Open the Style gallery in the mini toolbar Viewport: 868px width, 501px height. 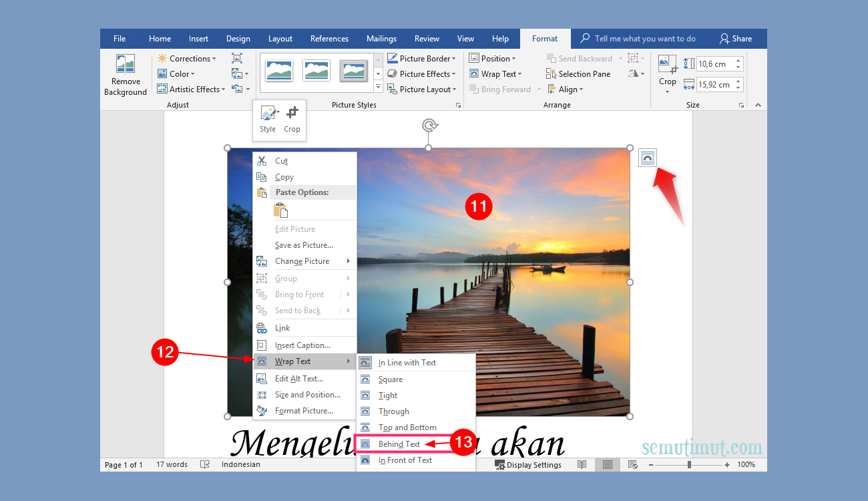click(x=268, y=120)
